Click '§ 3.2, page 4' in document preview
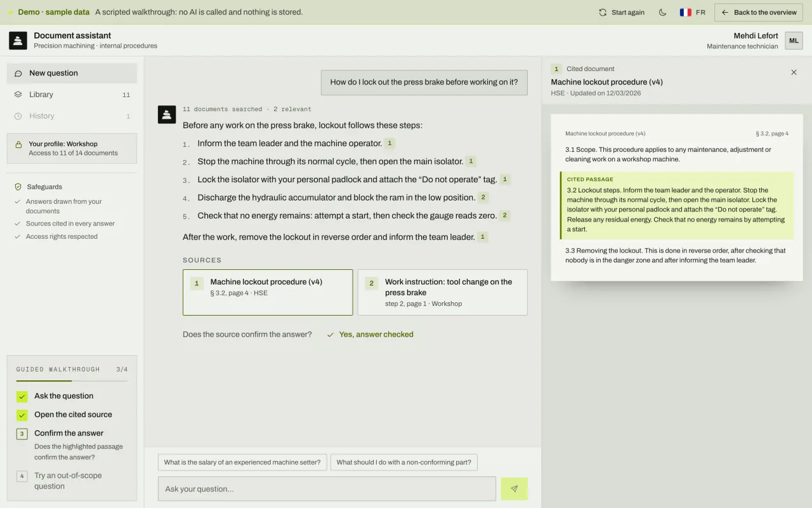The image size is (812, 508). (772, 134)
